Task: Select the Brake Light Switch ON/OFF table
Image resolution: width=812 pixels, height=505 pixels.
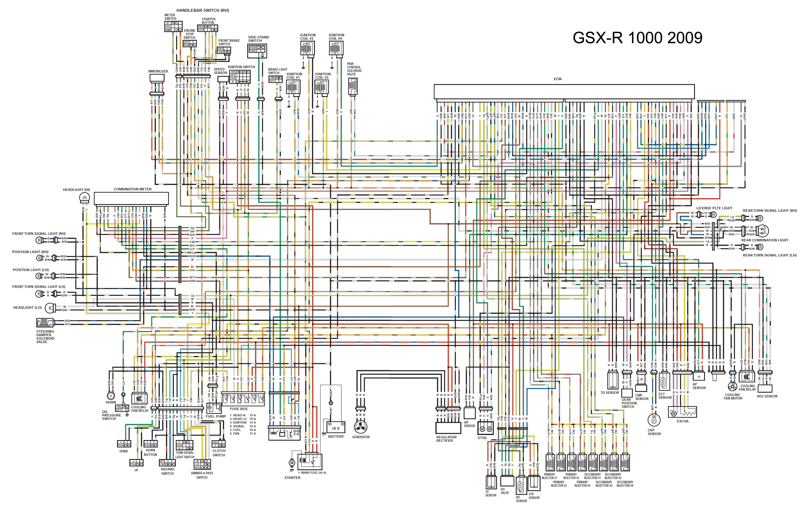Action: coord(276,79)
